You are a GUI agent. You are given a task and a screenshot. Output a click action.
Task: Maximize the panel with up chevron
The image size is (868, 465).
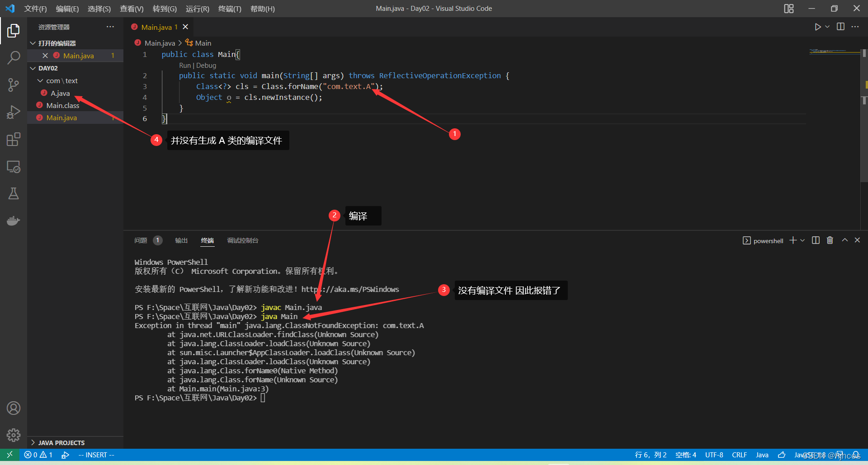pyautogui.click(x=844, y=240)
